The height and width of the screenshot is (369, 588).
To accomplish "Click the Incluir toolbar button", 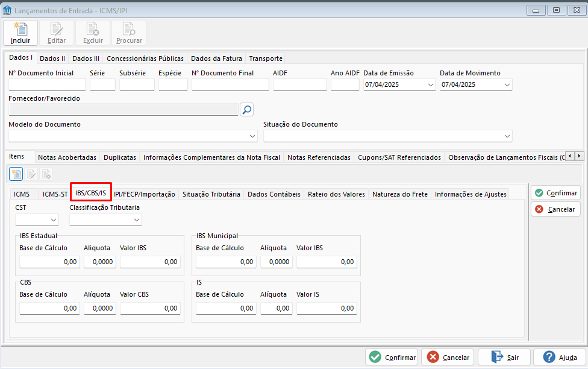I will [x=20, y=33].
